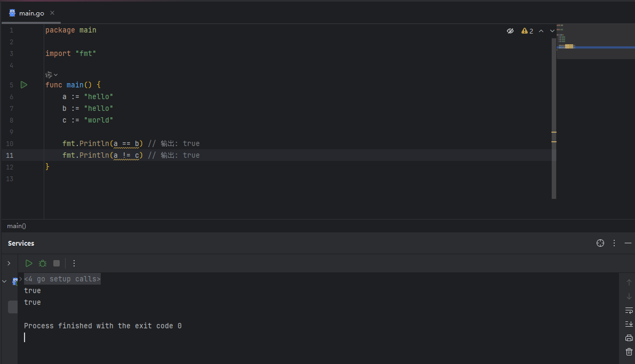
Task: Start debugging with the bug icon
Action: pyautogui.click(x=43, y=263)
